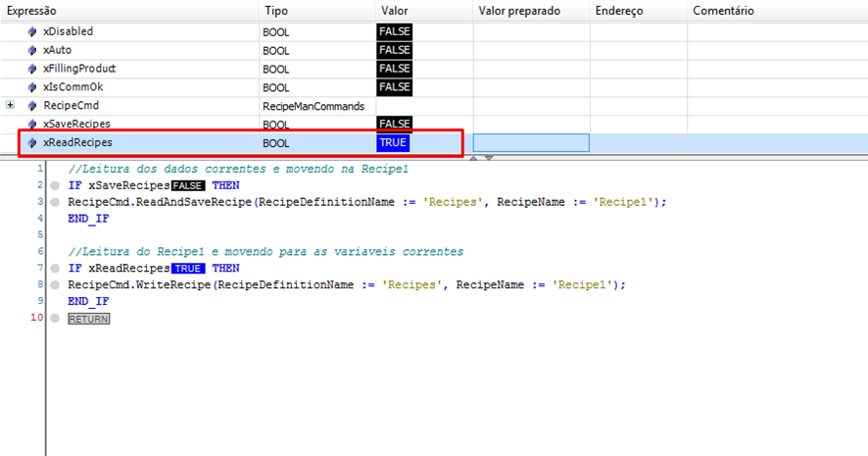Expand the RecipeCmd tree node
Screen dimensions: 868x456
[10, 106]
